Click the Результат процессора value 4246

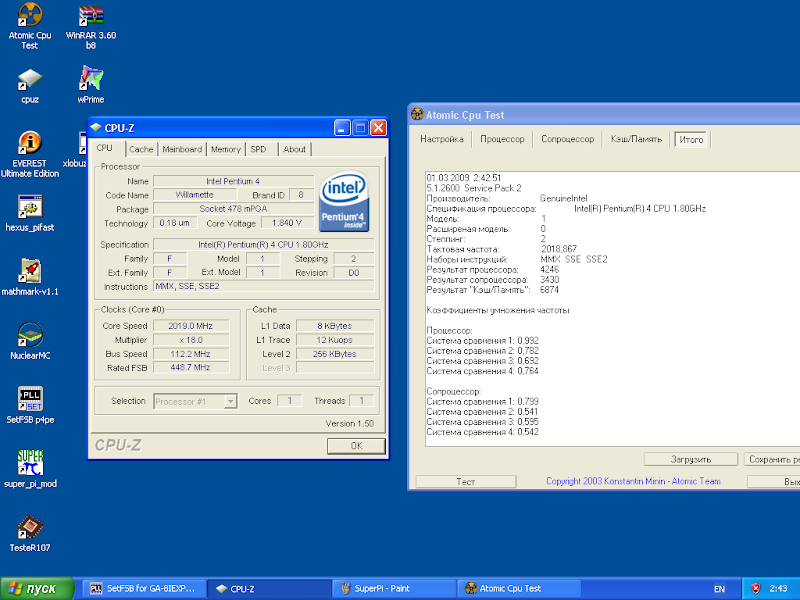549,269
